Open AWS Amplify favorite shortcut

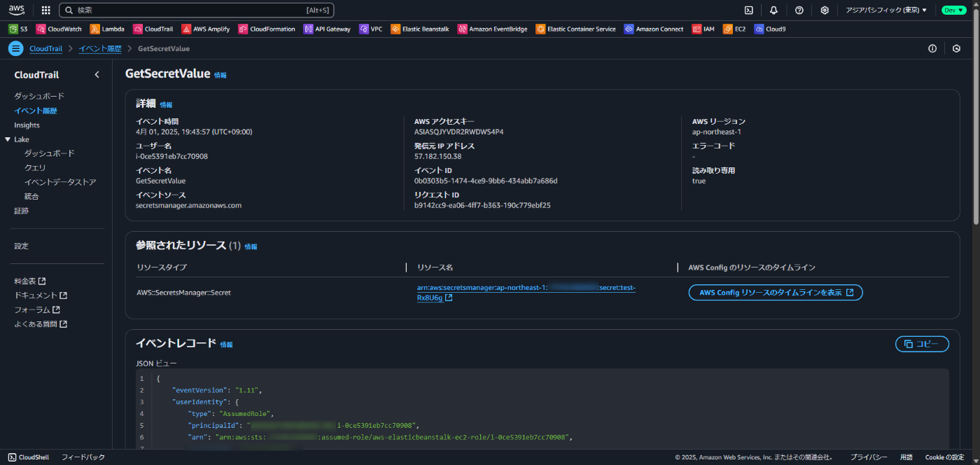(206, 29)
